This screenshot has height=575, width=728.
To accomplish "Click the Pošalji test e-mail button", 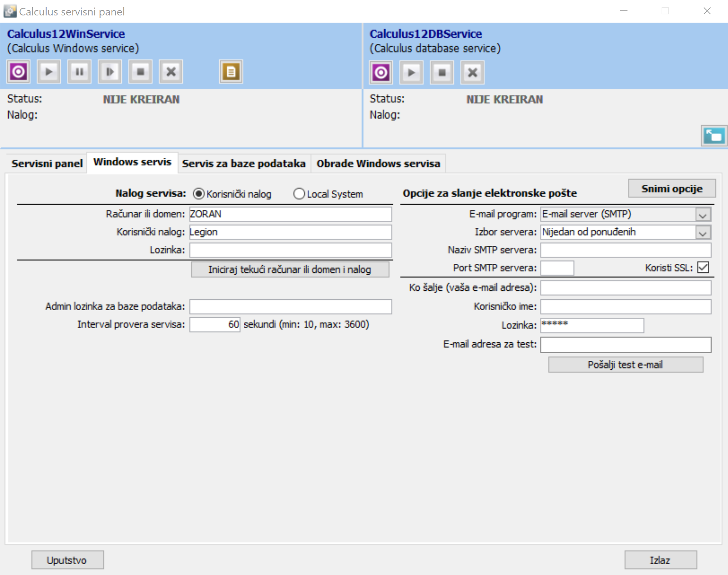I will click(x=625, y=365).
